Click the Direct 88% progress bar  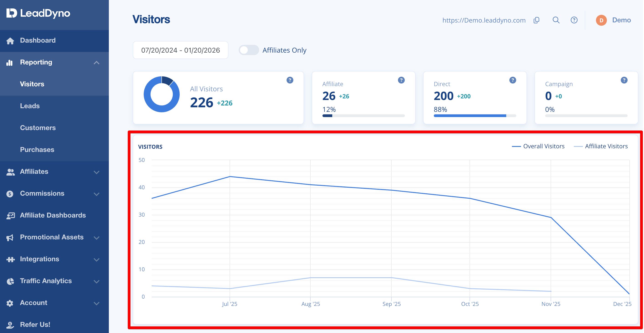(x=475, y=116)
